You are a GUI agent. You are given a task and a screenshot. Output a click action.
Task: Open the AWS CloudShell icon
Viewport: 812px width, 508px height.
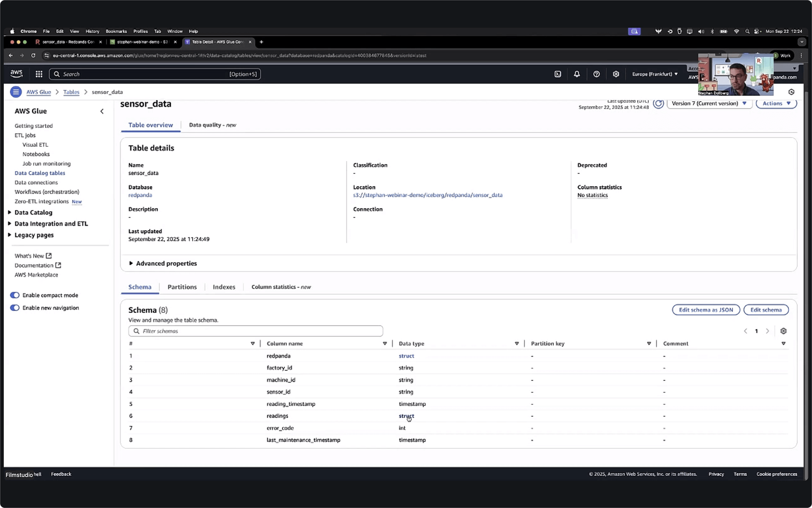pyautogui.click(x=558, y=74)
